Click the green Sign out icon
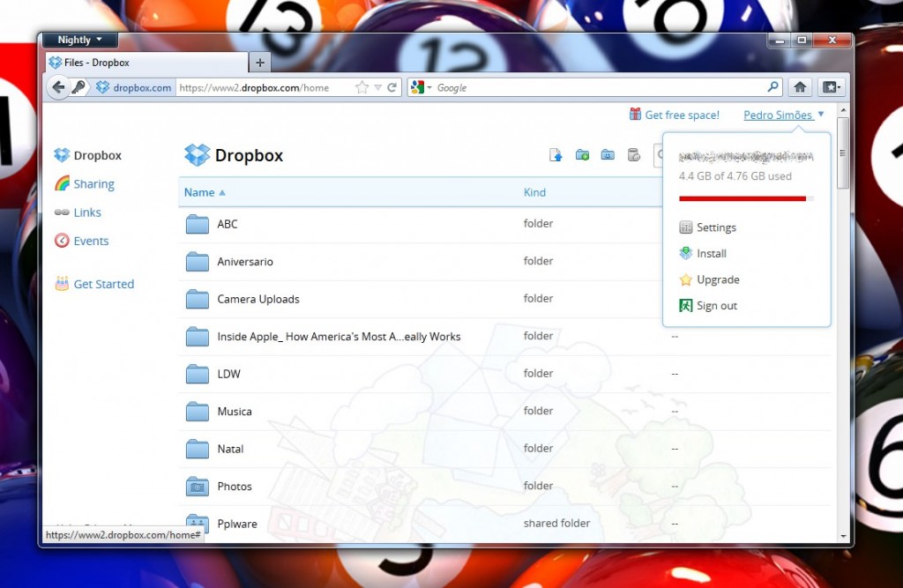903x588 pixels. (685, 305)
